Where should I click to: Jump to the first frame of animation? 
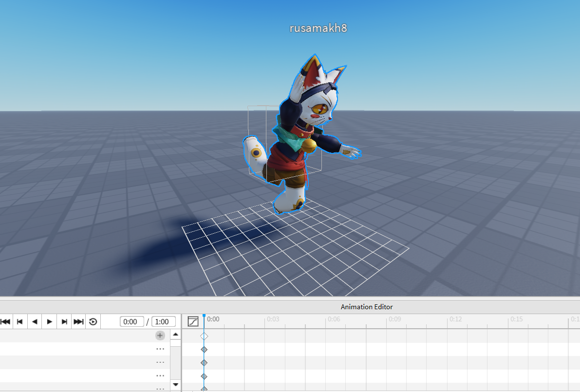tap(5, 322)
